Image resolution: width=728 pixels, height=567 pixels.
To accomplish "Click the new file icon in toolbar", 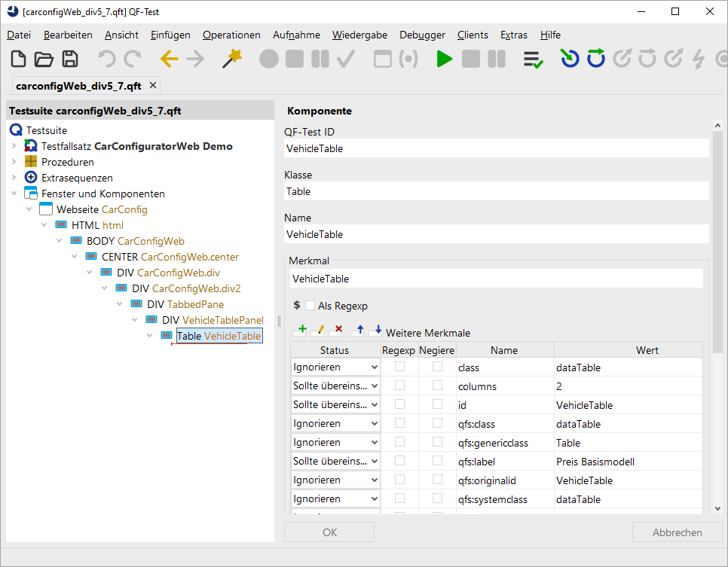I will click(18, 59).
